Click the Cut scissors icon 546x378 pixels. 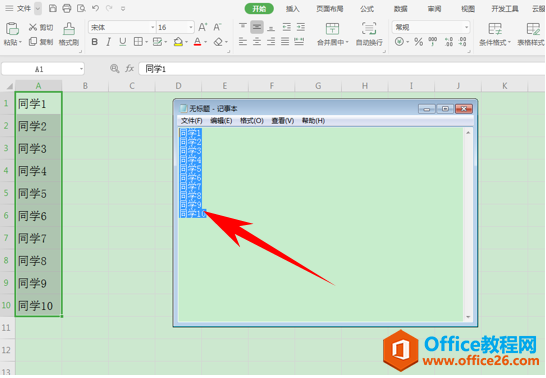tap(33, 27)
